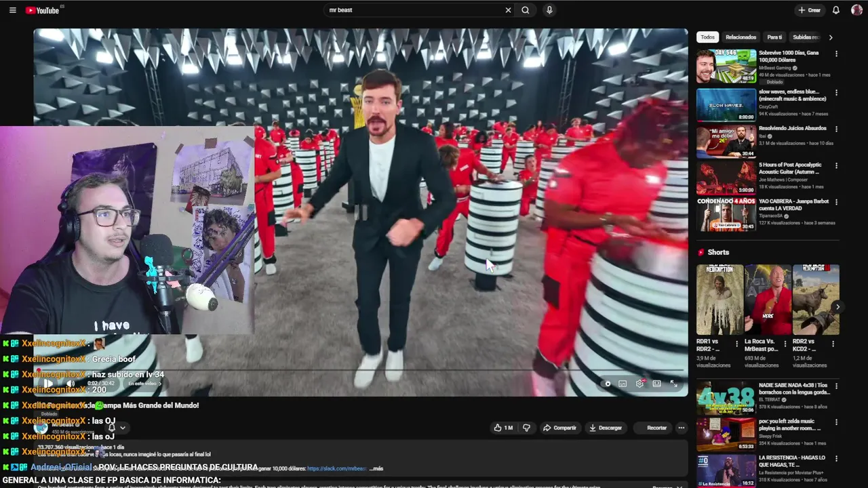This screenshot has width=868, height=488.
Task: Click the Shorts section logo icon
Action: pyautogui.click(x=701, y=252)
